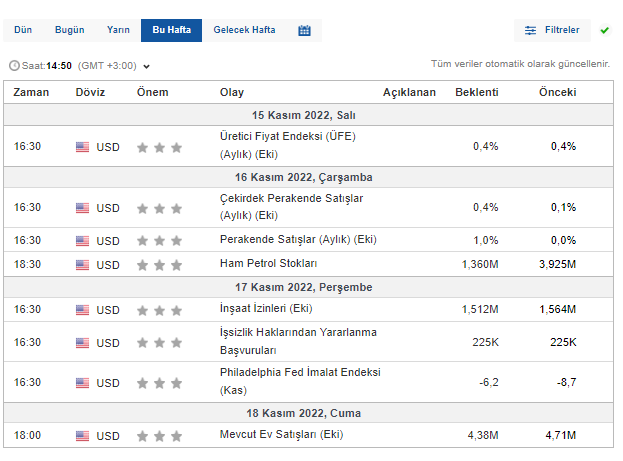Screen dimensions: 623x461
Task: Open the Filtreler button
Action: tap(552, 30)
